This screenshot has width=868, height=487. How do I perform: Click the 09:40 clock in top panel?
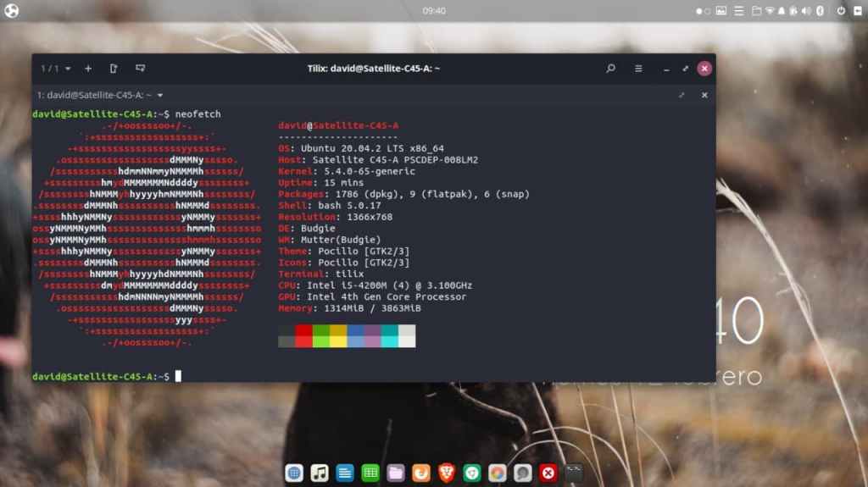tap(433, 11)
